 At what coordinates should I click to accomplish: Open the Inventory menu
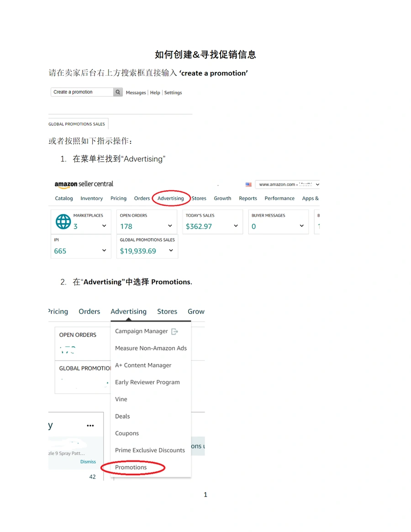click(x=91, y=198)
